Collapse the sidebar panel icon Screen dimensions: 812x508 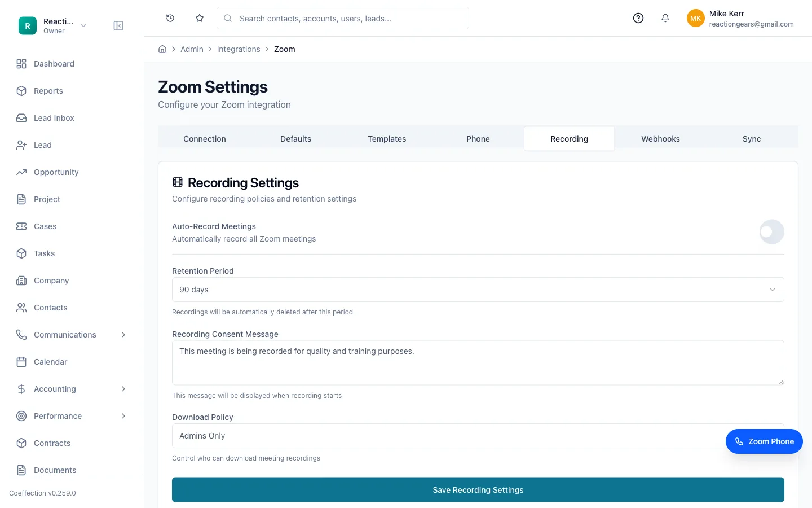118,26
